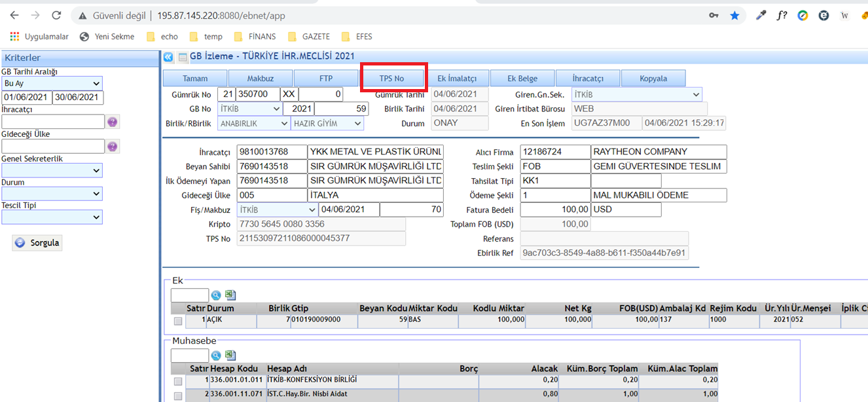Open the Yeni Sekme bookmark

coord(107,37)
